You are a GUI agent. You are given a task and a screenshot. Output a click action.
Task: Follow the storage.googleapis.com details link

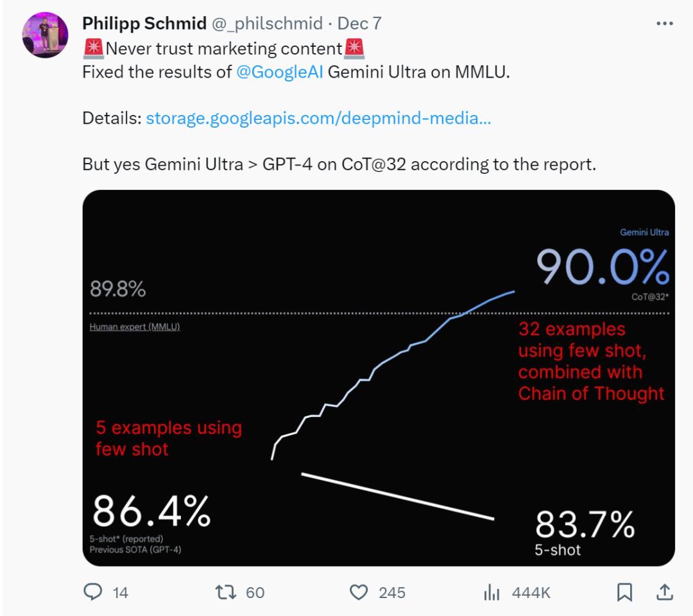[x=318, y=118]
